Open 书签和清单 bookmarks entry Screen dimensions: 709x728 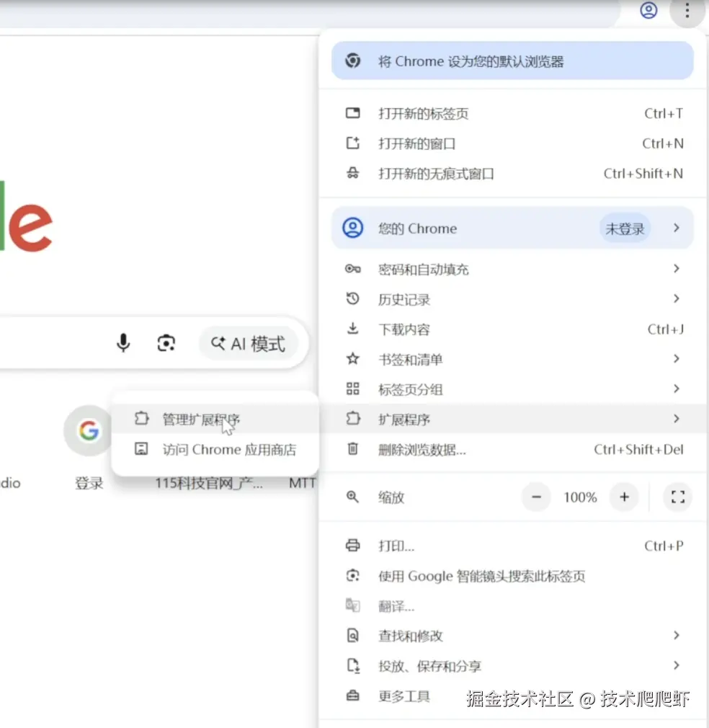512,359
